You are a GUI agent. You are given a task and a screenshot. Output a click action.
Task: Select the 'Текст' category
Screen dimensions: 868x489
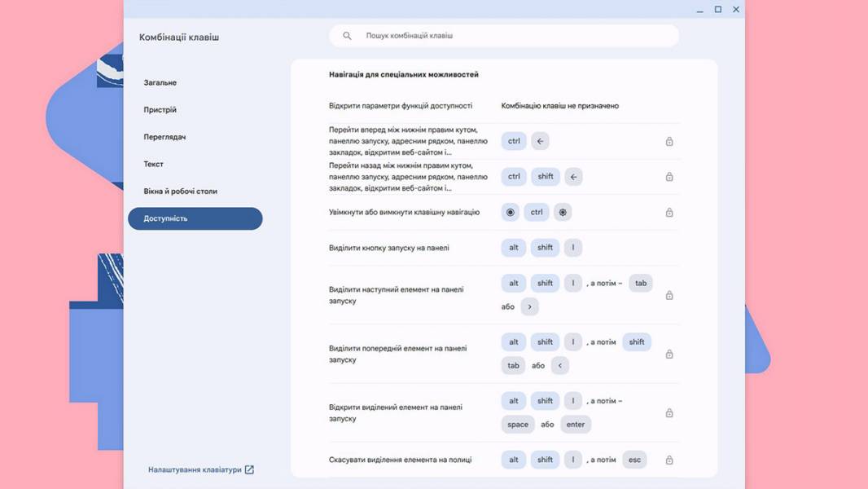point(195,164)
